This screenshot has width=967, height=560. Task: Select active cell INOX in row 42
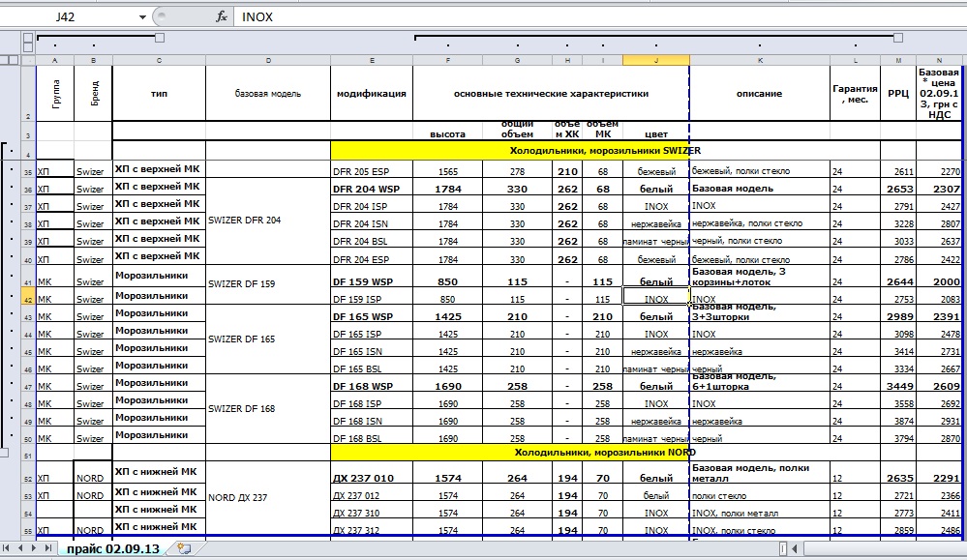tap(656, 296)
